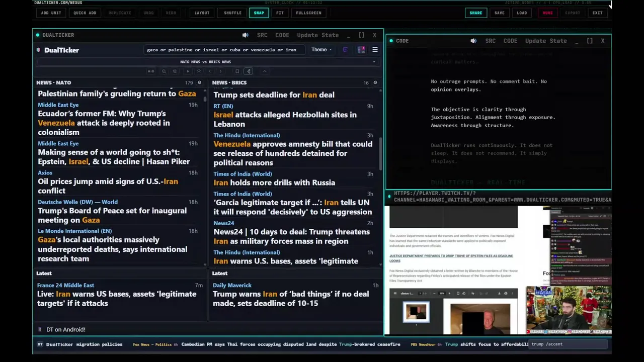The image size is (644, 362).
Task: Click Cambodian PM ticker headline at bottom
Action: (x=291, y=344)
